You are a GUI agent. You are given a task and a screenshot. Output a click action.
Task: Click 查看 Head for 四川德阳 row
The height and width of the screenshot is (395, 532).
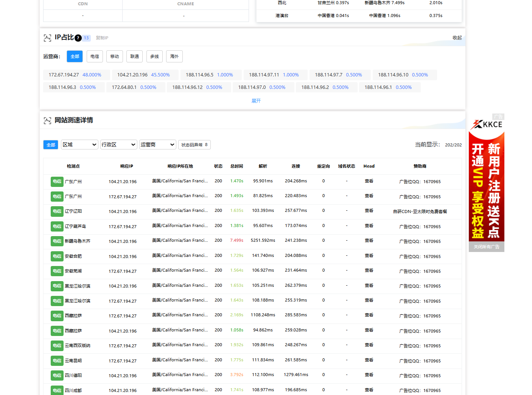tap(369, 375)
